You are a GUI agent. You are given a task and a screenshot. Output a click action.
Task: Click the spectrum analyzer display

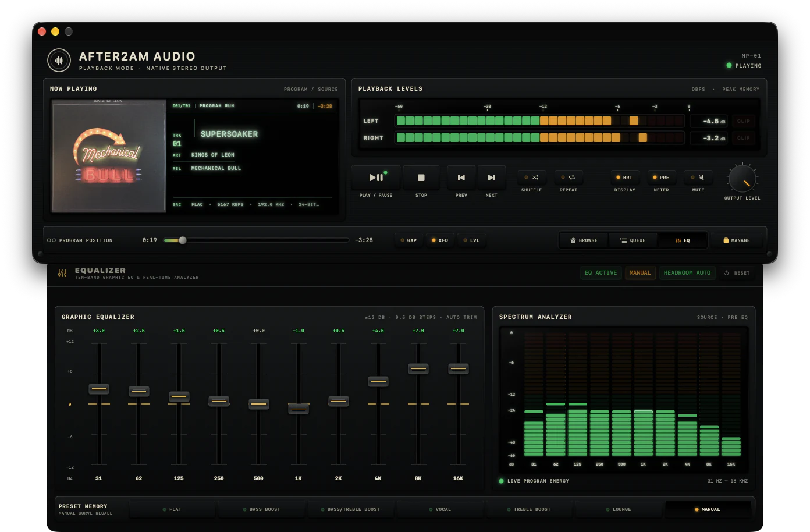point(623,400)
